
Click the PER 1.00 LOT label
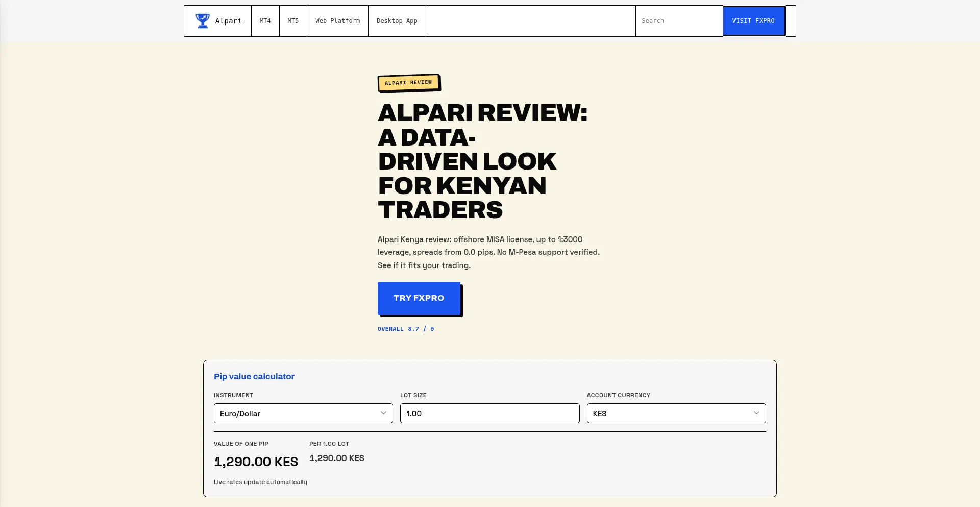(329, 444)
